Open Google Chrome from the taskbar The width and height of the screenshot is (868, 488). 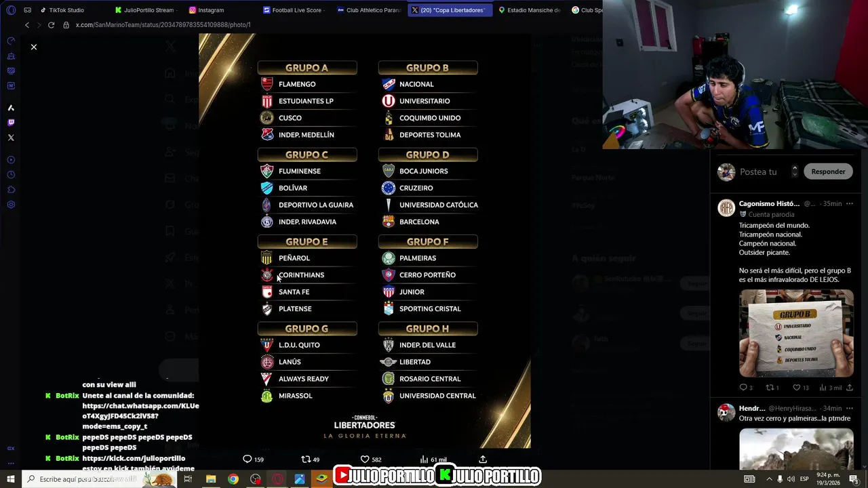coord(233,479)
